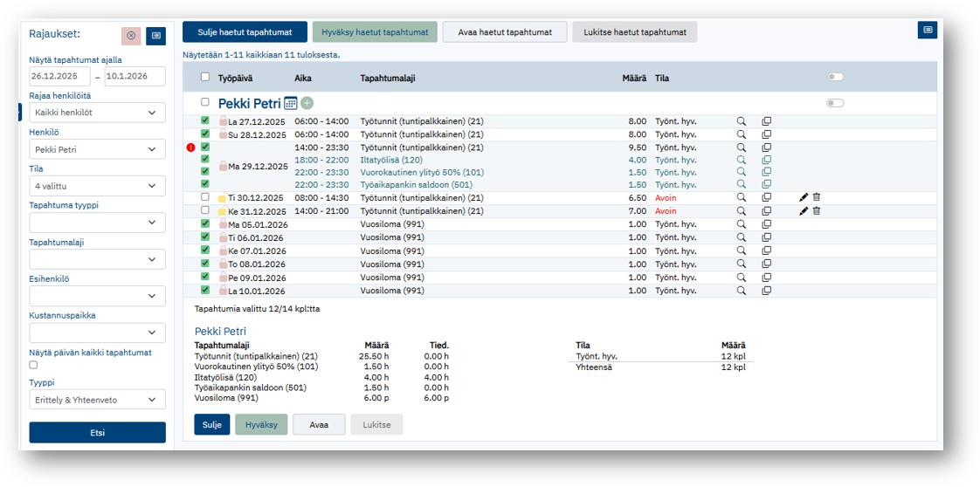980x487 pixels.
Task: Flip the toggle switch in the table header
Action: click(835, 77)
